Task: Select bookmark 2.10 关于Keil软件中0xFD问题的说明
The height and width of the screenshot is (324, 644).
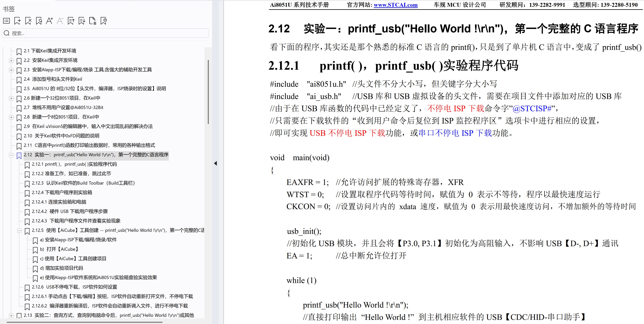Action: (62, 136)
